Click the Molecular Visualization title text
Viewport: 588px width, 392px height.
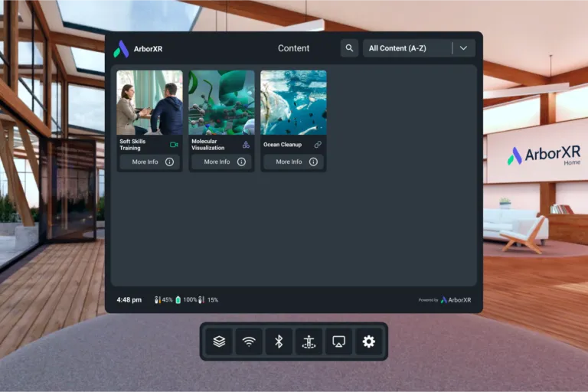click(208, 145)
